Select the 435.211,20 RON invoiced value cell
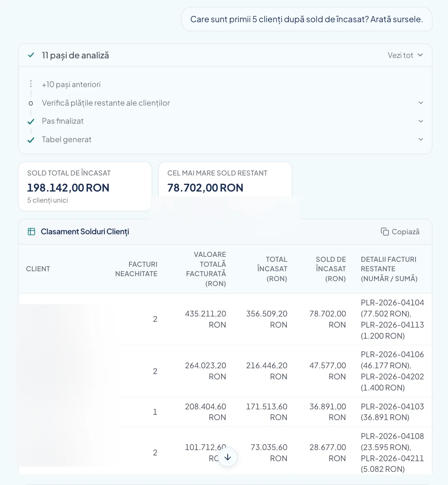Screen dimensions: 448x485 click(x=206, y=319)
